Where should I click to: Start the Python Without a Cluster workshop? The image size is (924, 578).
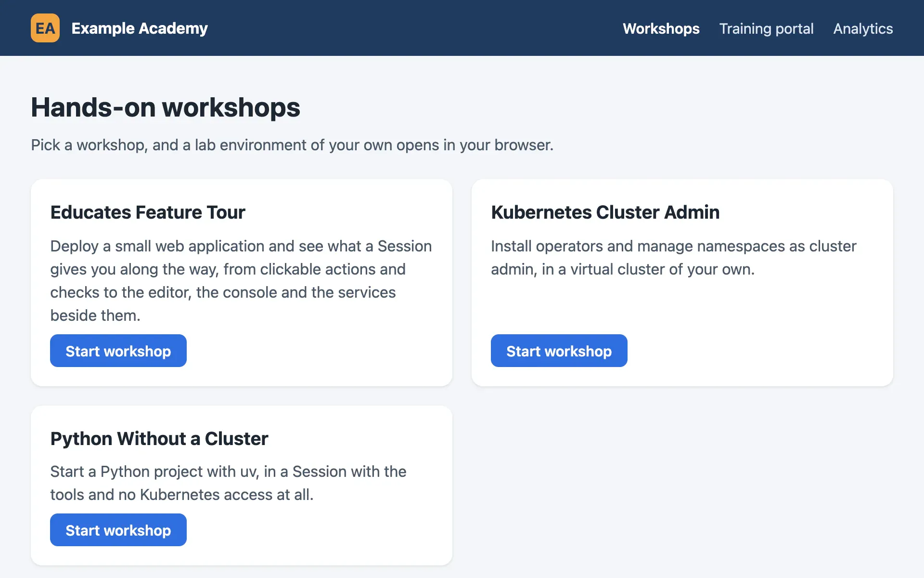118,530
